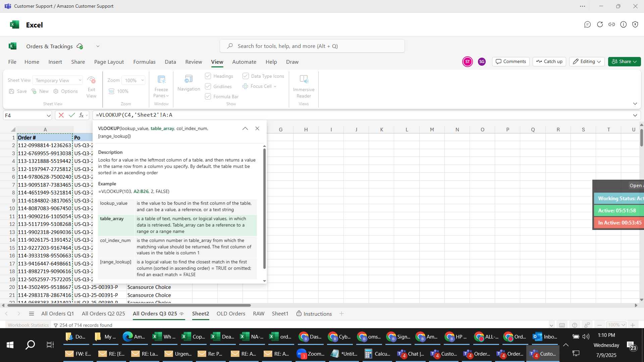This screenshot has height=362, width=644.
Task: Click the horizontal sheet scrollbar
Action: click(x=129, y=305)
